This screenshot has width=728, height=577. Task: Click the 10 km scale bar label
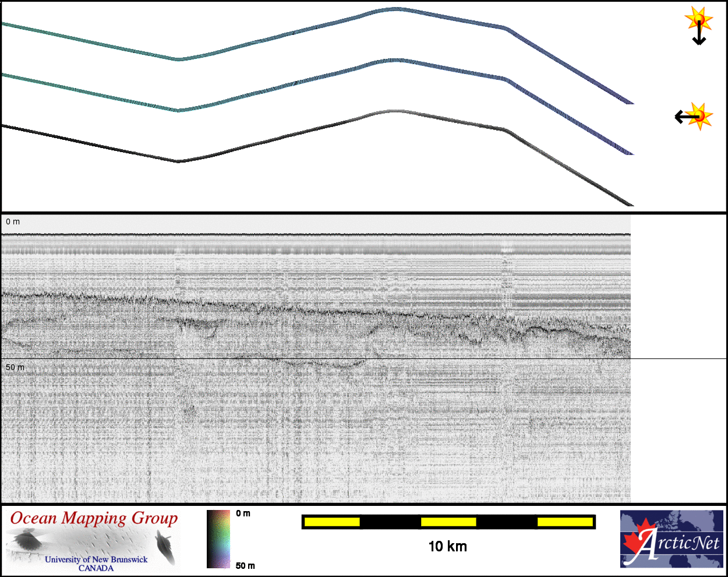(447, 546)
